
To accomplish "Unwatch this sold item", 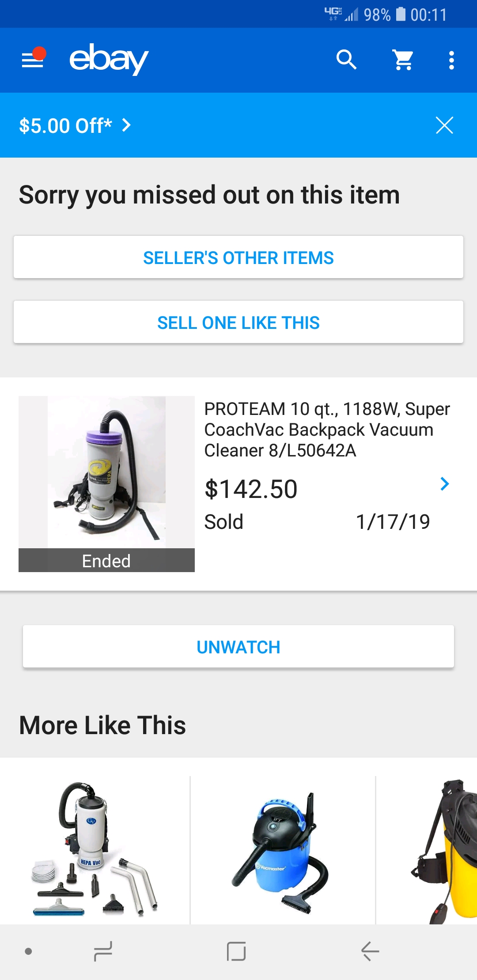I will [x=238, y=647].
